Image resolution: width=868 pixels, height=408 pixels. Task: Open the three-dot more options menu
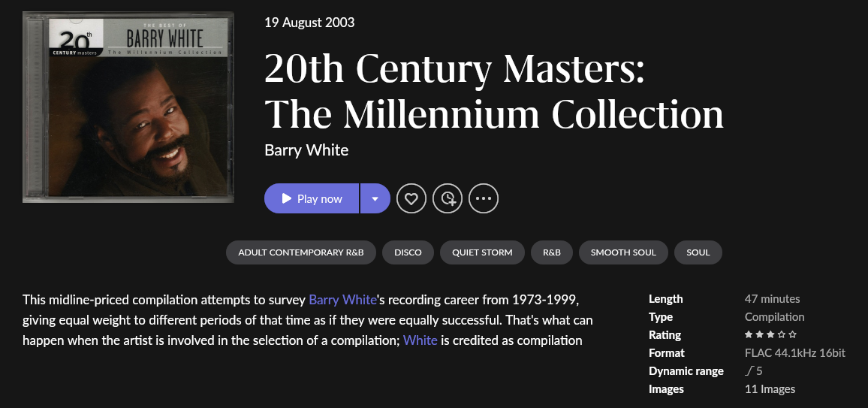(484, 199)
